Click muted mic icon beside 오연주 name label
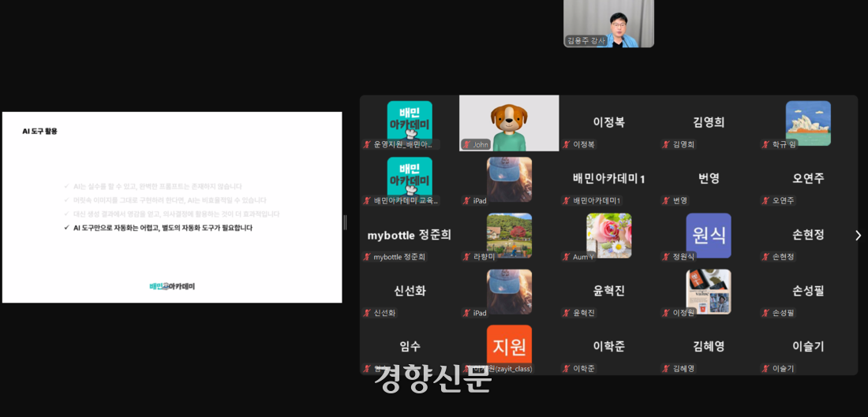Image resolution: width=868 pixels, height=417 pixels. 765,200
